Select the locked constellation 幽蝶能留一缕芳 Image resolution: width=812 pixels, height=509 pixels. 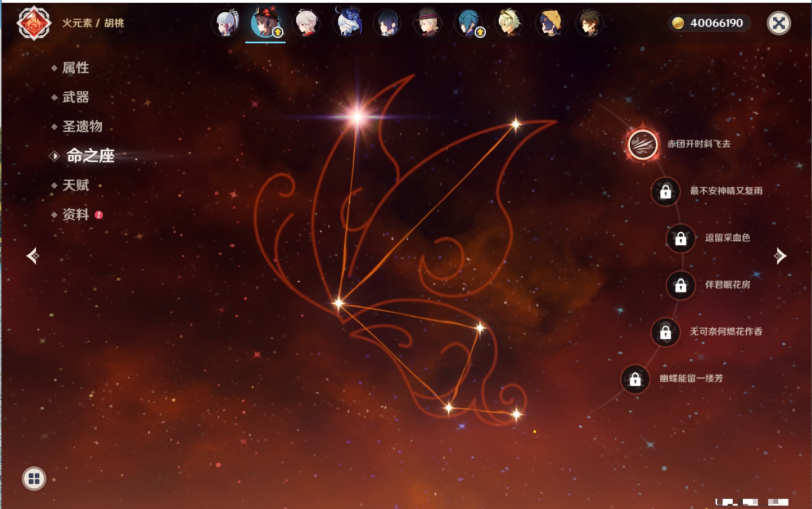pyautogui.click(x=635, y=380)
